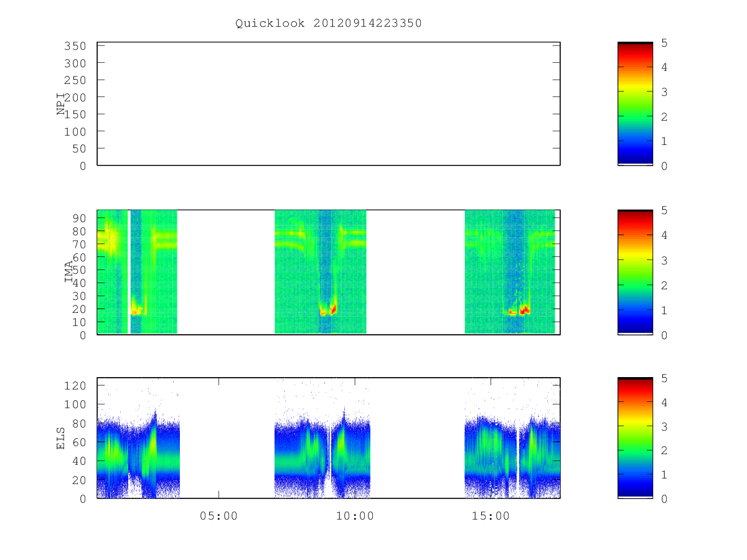
Task: Click the 350 tick on NPI axis
Action: (x=74, y=46)
